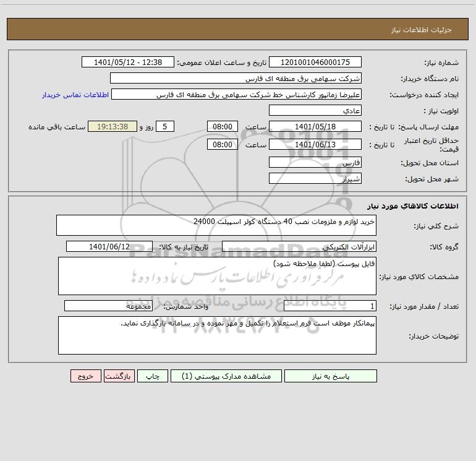Viewport: 476px width, 461px height.
Task: Click label استان محل تحویل
Action: 430,163
